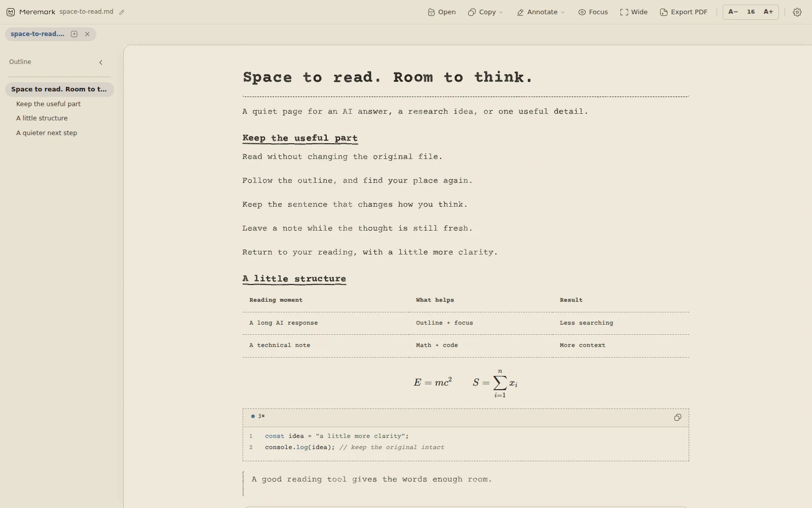Select the space-to-read tab
Screen dimensions: 812x508
tap(38, 34)
